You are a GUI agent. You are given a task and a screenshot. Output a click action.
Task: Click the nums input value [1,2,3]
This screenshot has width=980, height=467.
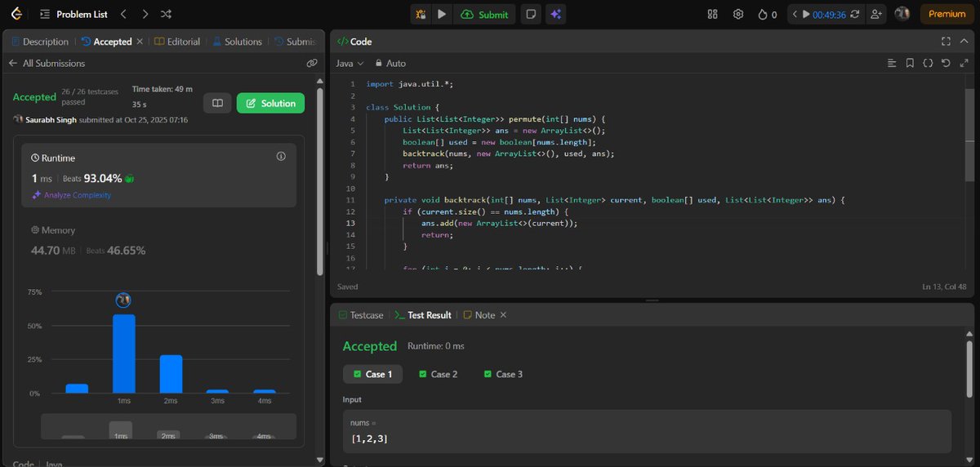coord(369,439)
